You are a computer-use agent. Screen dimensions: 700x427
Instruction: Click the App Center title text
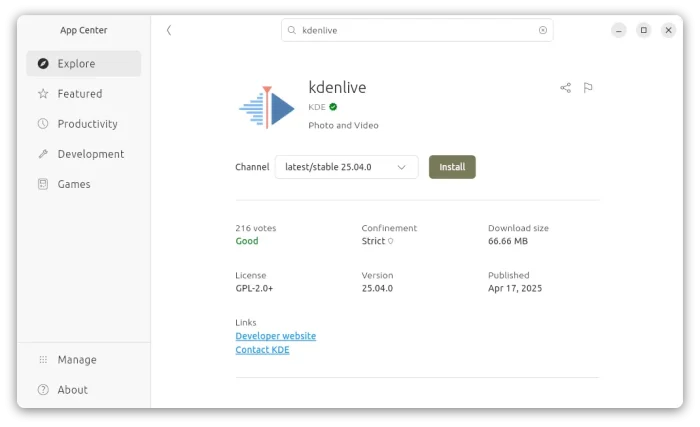click(83, 30)
